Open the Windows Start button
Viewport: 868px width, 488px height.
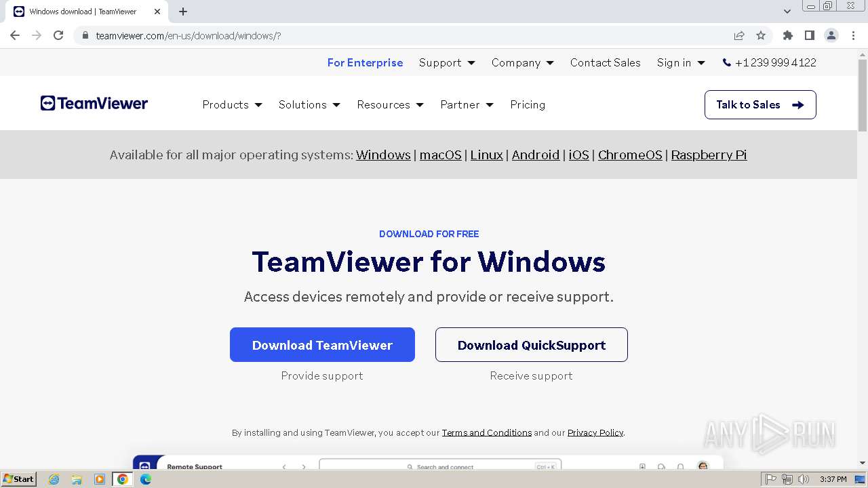(x=19, y=479)
